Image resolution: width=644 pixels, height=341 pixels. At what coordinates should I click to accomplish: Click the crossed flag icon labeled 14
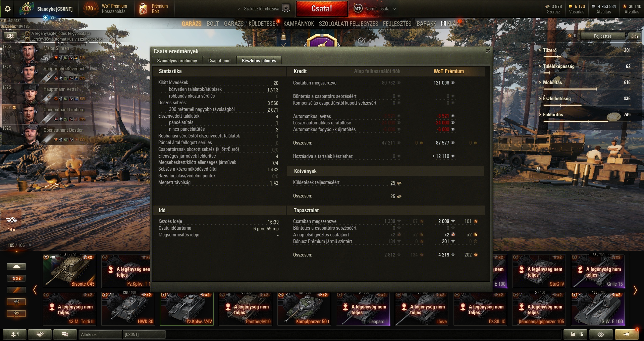[12, 220]
